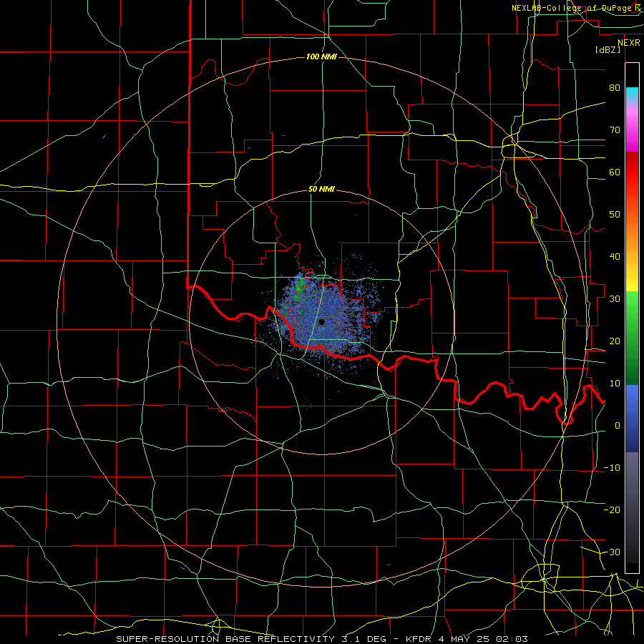The width and height of the screenshot is (644, 644).
Task: Click the cyan top band of legend
Action: click(x=632, y=94)
